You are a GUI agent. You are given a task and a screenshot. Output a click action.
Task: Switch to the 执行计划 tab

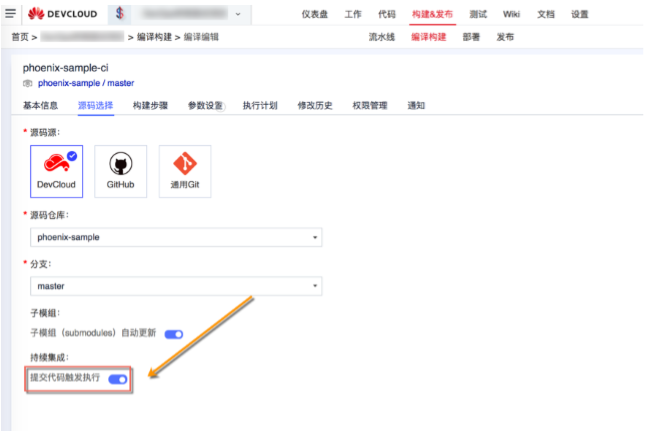260,106
